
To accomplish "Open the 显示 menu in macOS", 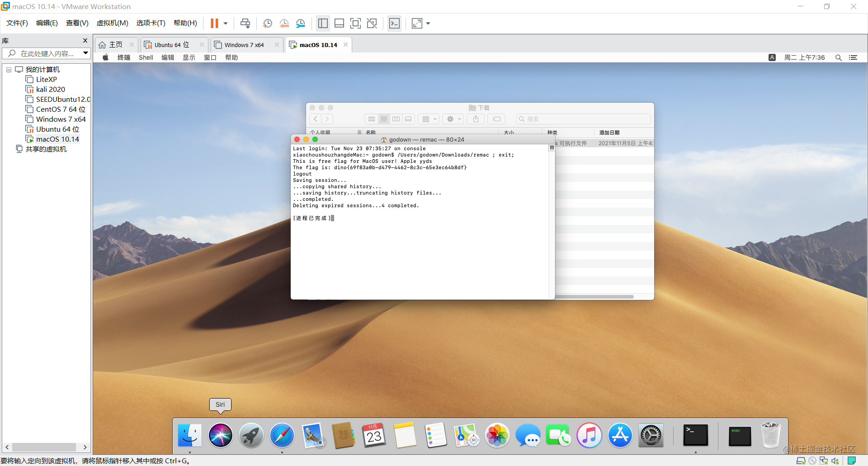I will coord(189,57).
